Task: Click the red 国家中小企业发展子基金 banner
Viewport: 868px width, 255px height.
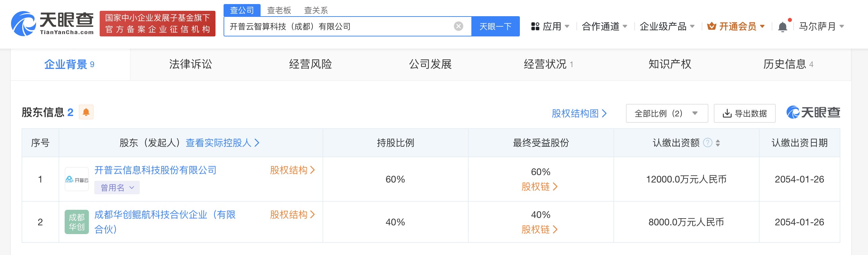Action: pos(157,24)
